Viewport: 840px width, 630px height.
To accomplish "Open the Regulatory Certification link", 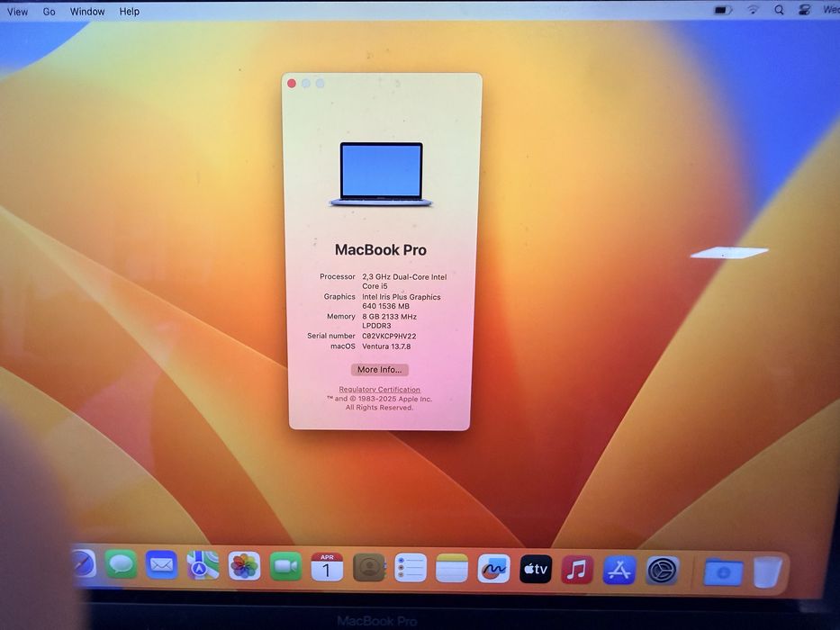I will click(379, 390).
